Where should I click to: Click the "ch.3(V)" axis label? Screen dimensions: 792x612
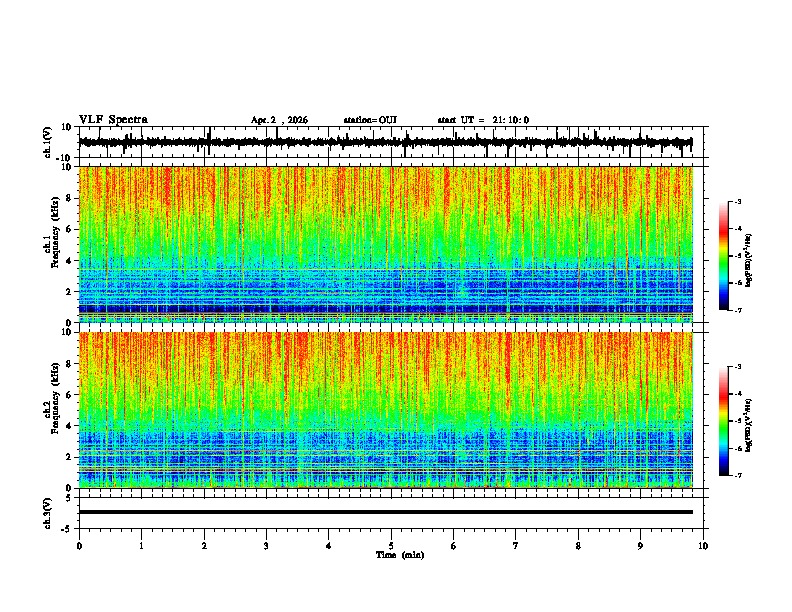(48, 513)
